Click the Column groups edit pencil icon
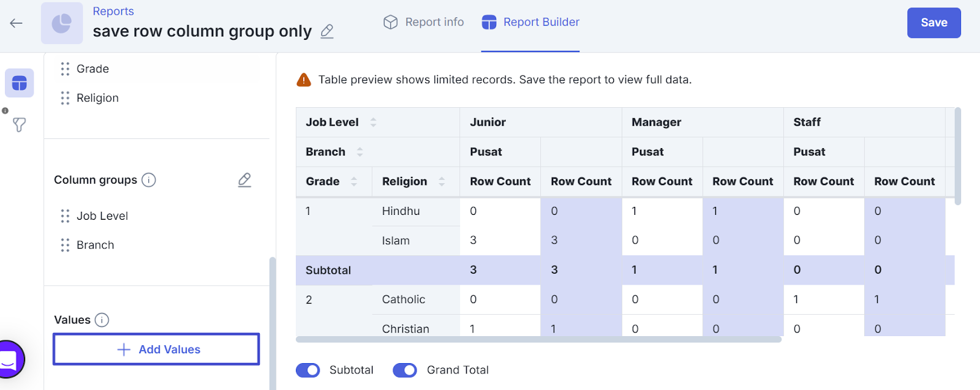This screenshot has width=980, height=390. 244,180
